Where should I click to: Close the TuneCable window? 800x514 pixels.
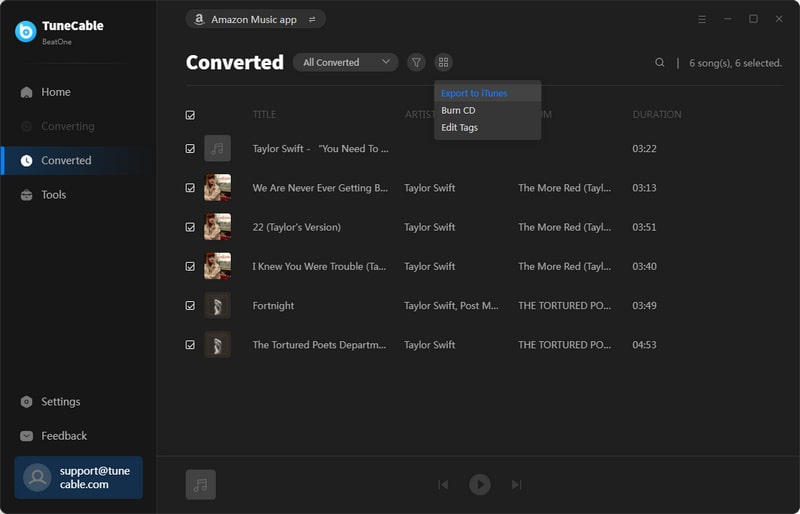coord(779,19)
